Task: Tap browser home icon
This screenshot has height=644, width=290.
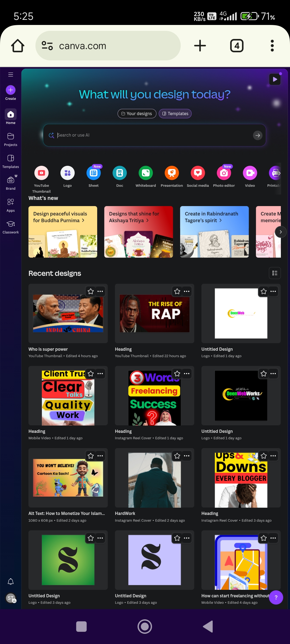Action: (18, 46)
